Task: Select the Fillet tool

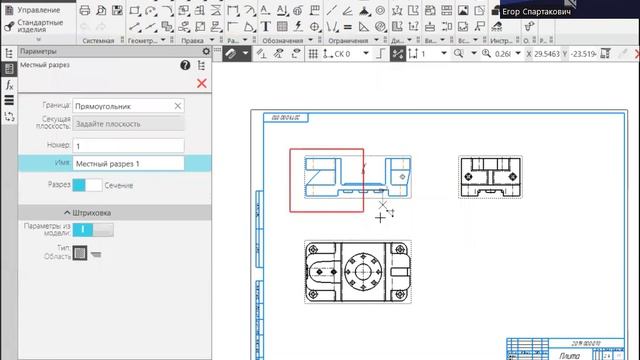Action: (167, 10)
